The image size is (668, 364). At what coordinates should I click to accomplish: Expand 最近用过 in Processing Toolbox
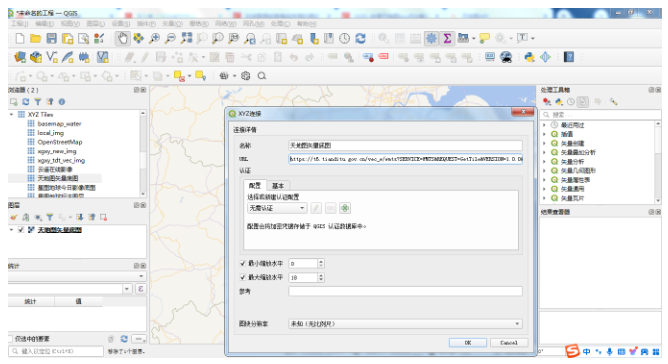[x=544, y=125]
